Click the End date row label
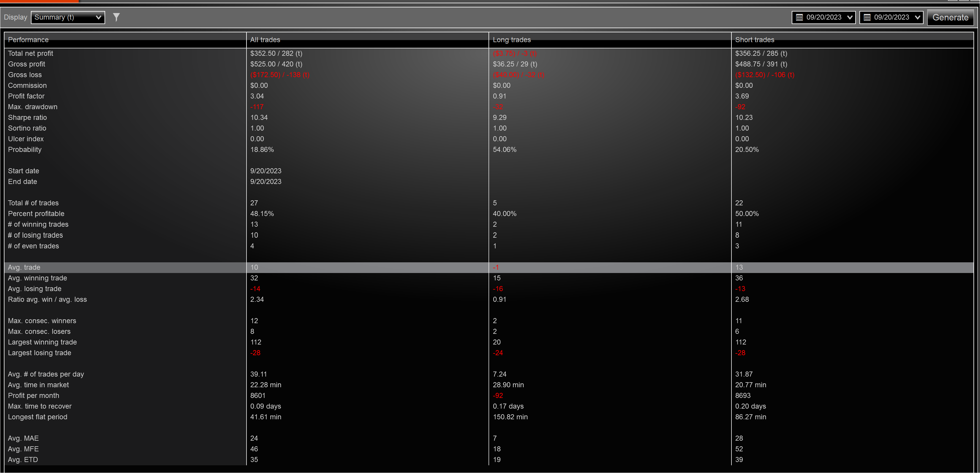 (x=23, y=182)
